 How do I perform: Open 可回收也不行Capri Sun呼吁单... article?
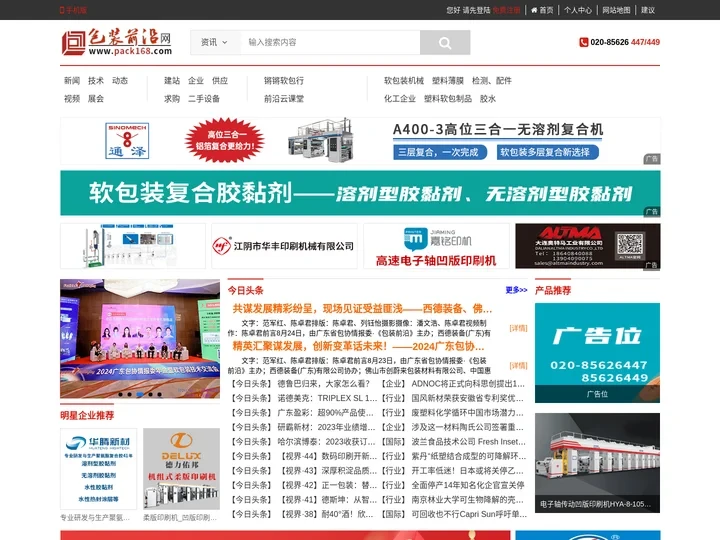click(469, 514)
